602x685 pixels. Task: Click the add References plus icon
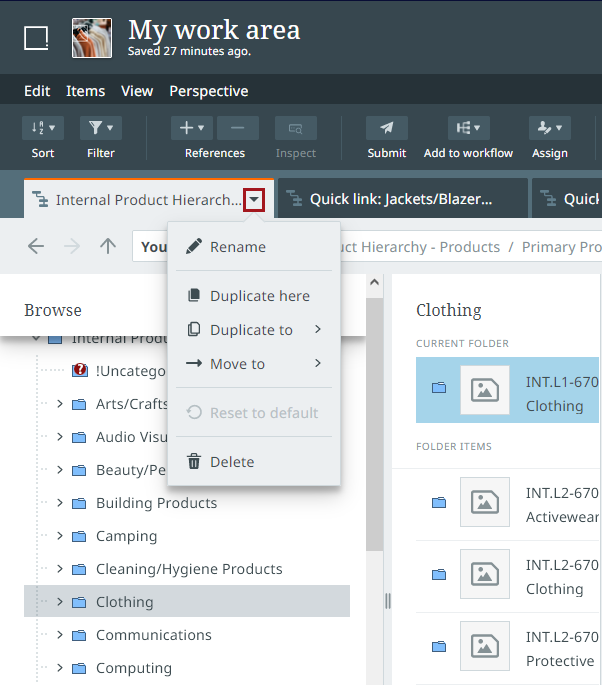click(192, 128)
